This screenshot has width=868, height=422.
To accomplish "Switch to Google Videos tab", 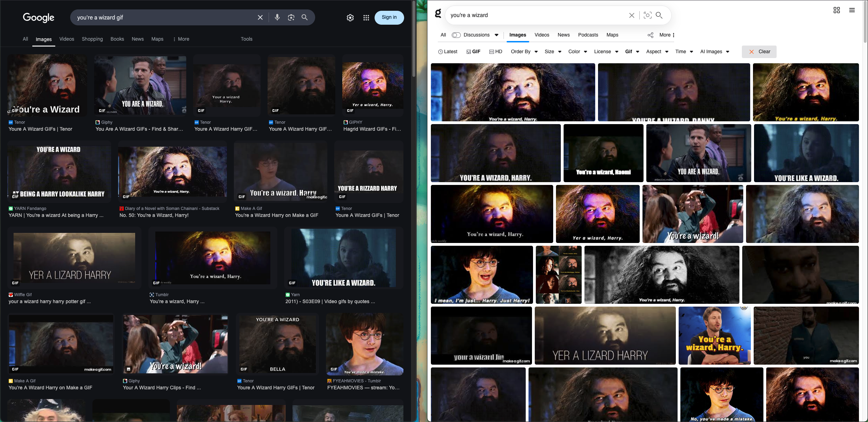I will coord(66,39).
